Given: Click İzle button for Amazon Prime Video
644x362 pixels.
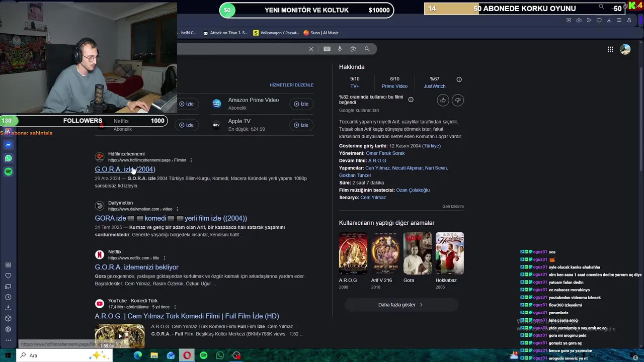Looking at the screenshot, I should pos(301,104).
